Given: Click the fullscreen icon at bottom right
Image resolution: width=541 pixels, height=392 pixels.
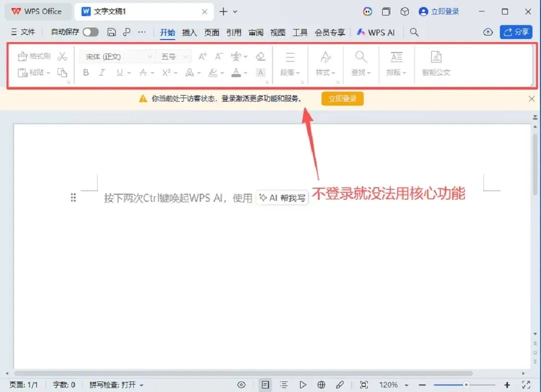Looking at the screenshot, I should [x=526, y=385].
